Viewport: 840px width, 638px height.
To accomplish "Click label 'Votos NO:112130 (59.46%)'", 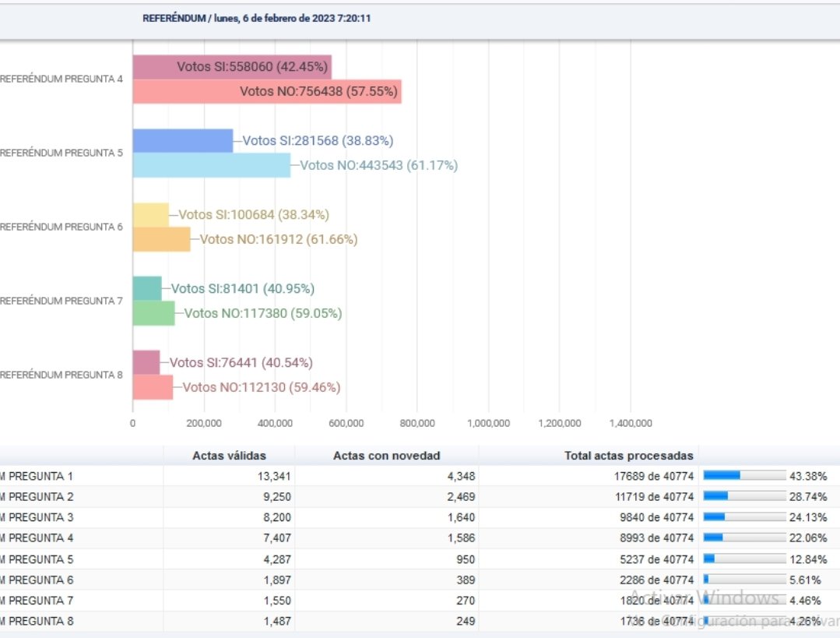I will click(x=262, y=387).
